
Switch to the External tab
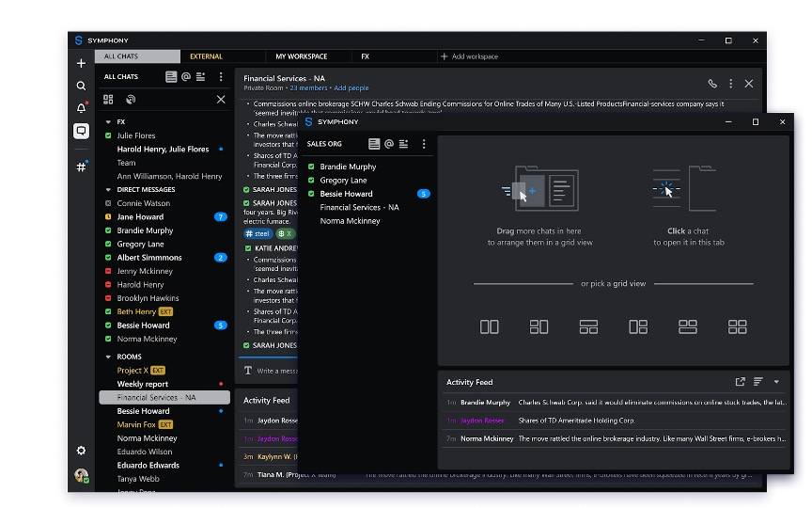[206, 56]
